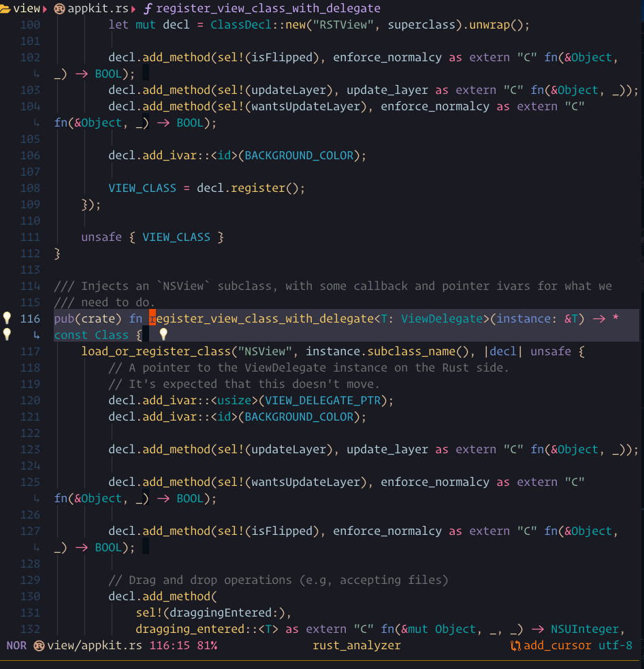Select "view" folder in the breadcrumb

tap(27, 9)
